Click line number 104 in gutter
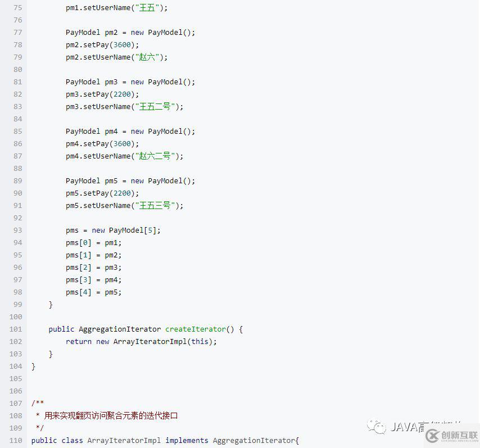 click(x=16, y=366)
